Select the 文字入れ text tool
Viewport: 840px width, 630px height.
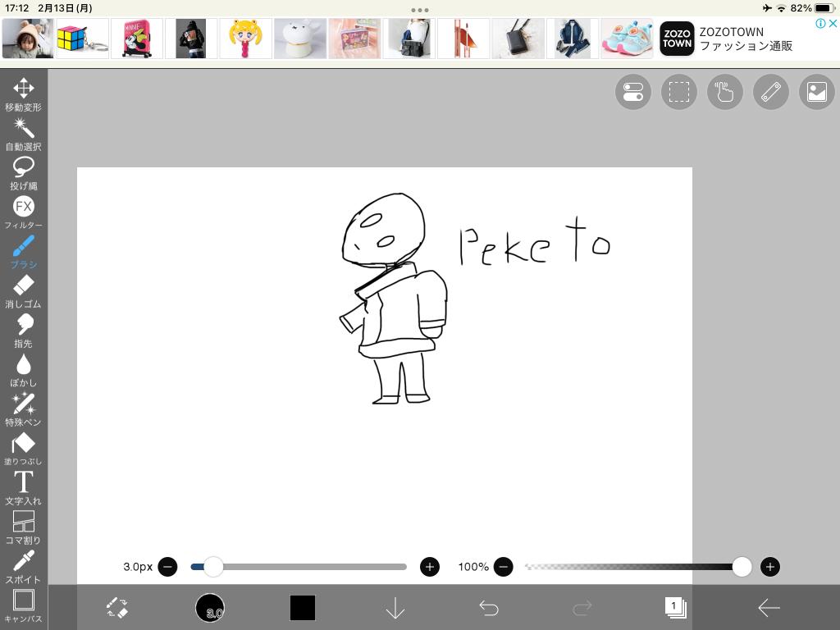[23, 487]
